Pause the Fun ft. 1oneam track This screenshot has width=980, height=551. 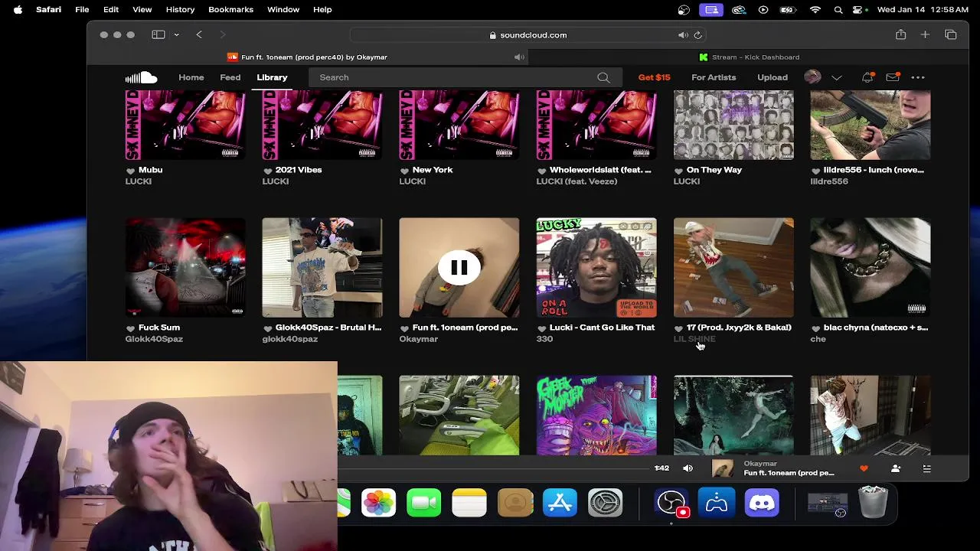[x=459, y=267]
